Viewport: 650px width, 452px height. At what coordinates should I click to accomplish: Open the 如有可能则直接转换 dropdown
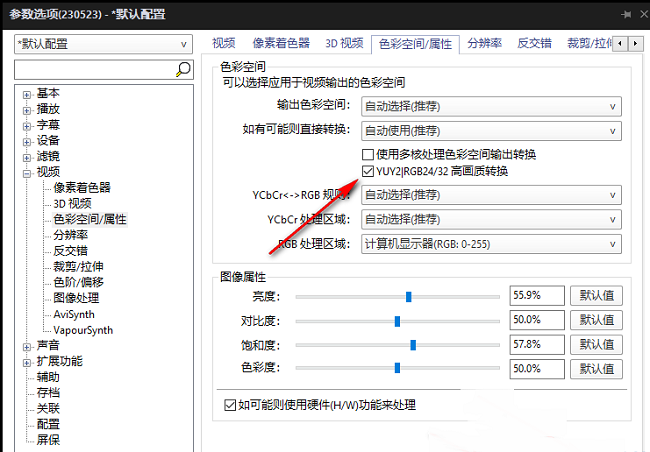click(491, 131)
